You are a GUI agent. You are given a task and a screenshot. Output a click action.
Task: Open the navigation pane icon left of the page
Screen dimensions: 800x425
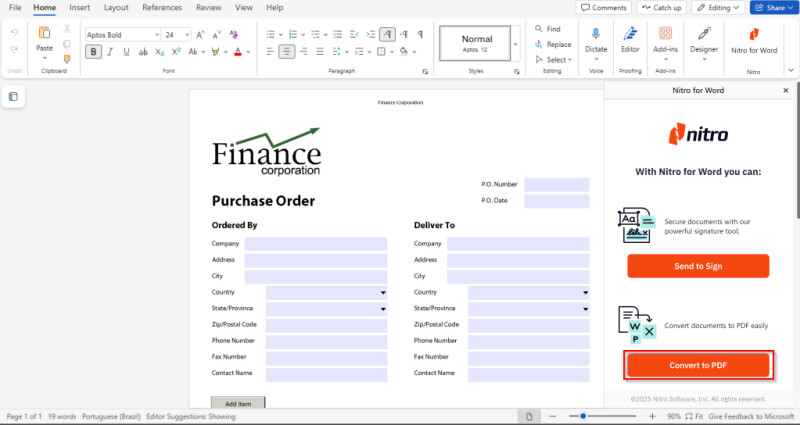[13, 97]
